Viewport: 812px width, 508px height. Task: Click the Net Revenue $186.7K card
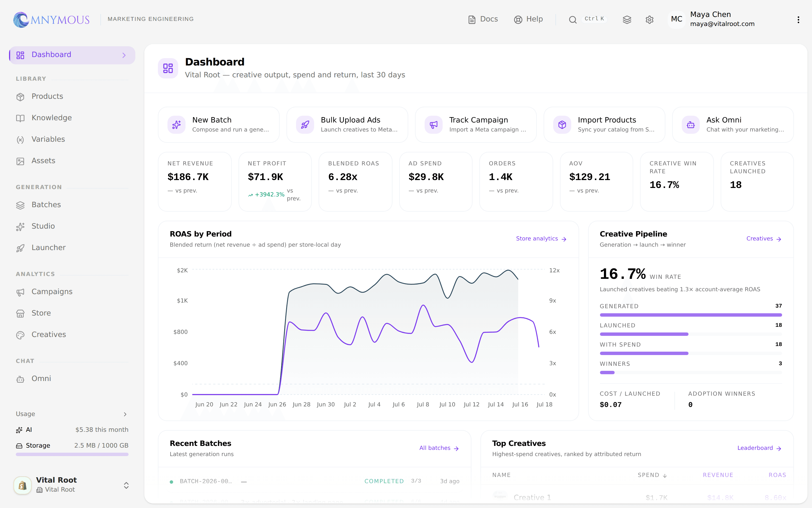[x=195, y=182]
